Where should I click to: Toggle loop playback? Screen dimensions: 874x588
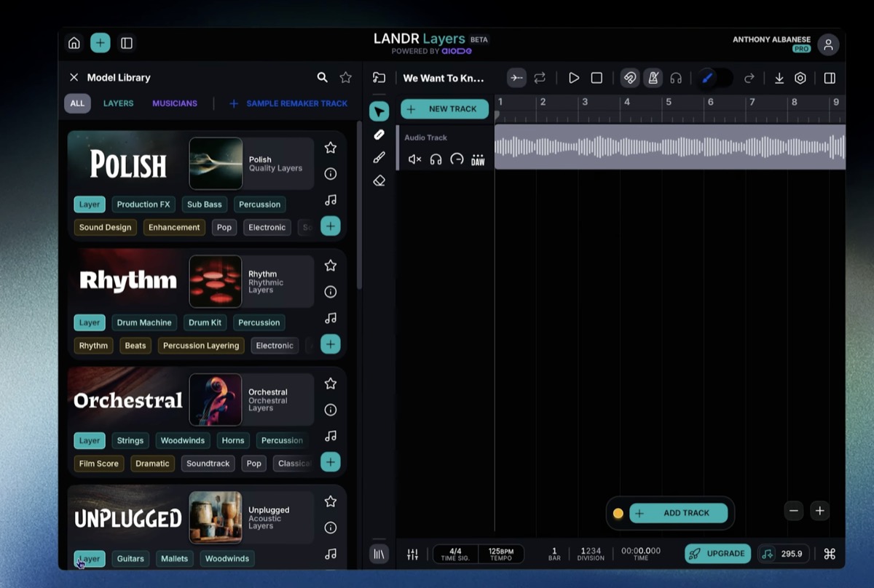540,78
